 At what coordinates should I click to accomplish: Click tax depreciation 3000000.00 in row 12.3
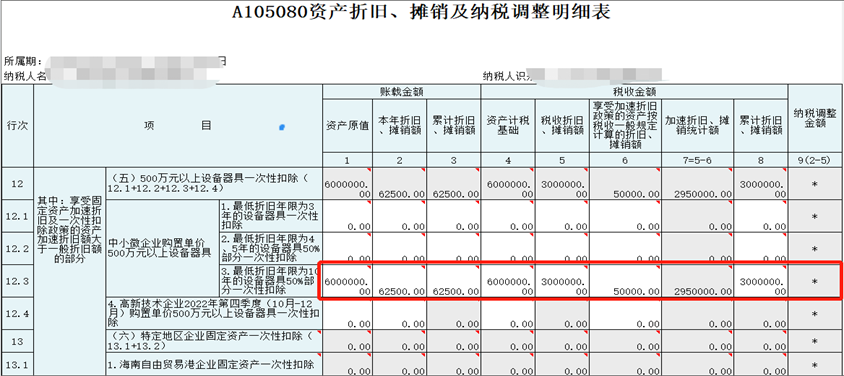(x=562, y=281)
